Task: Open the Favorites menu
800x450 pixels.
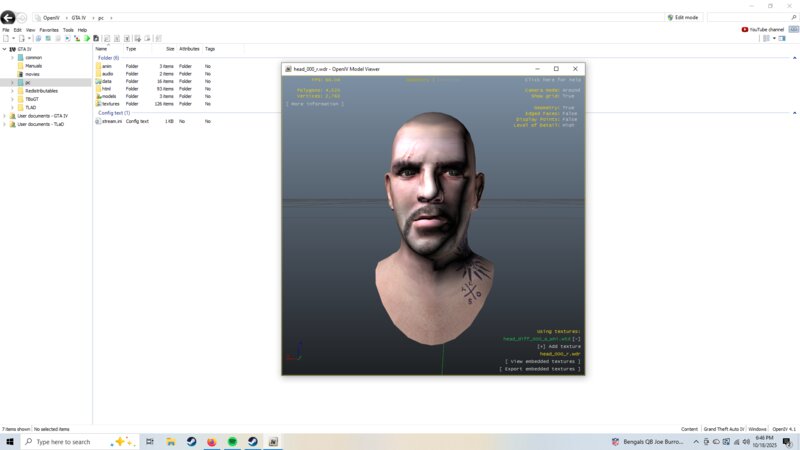Action: [49, 30]
